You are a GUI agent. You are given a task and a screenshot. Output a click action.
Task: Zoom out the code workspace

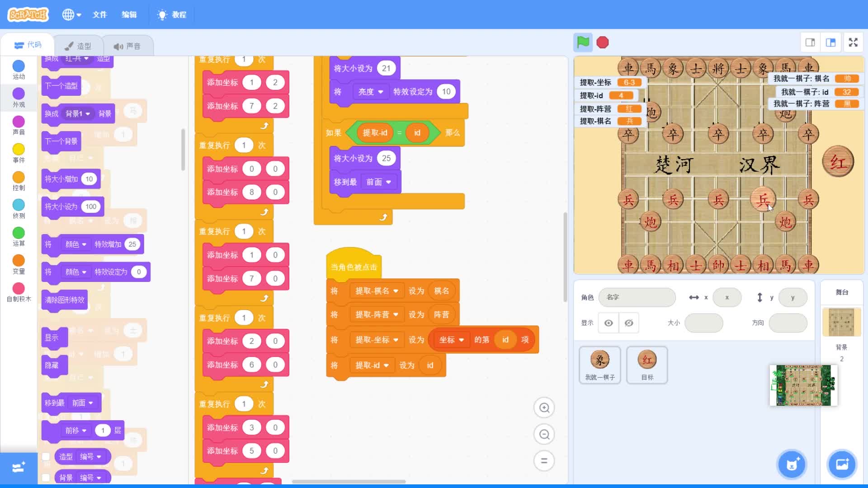[544, 434]
